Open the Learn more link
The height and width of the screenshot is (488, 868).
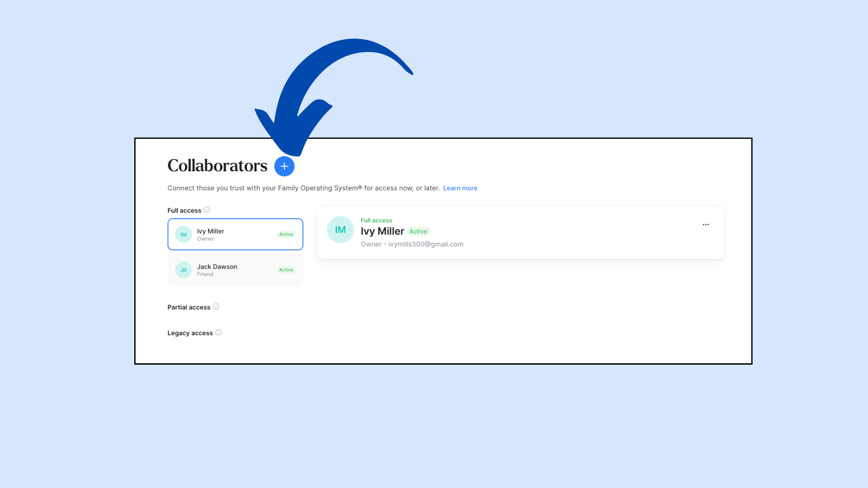(x=460, y=188)
